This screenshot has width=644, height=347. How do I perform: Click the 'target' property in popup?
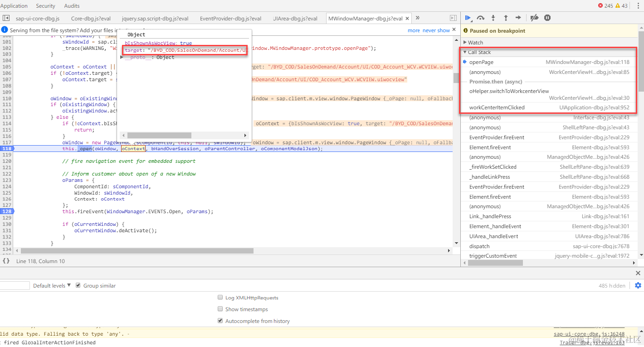pos(133,50)
